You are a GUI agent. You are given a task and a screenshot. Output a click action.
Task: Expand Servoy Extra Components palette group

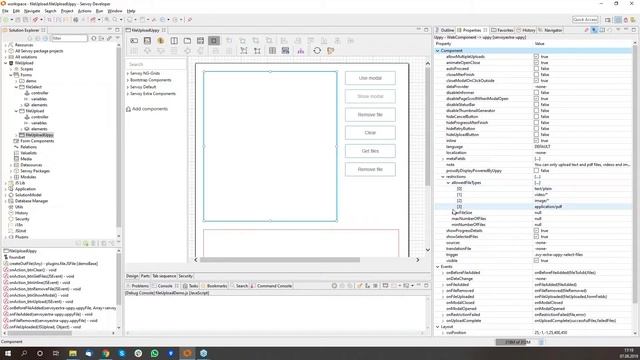coord(128,94)
